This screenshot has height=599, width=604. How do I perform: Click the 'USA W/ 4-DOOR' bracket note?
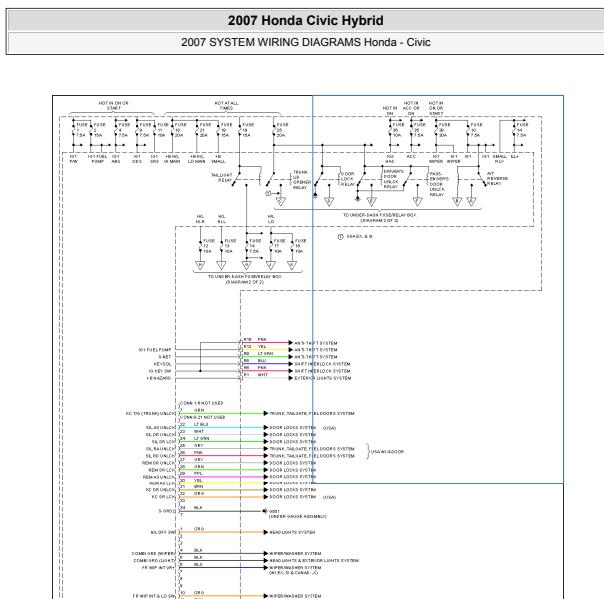click(x=387, y=452)
